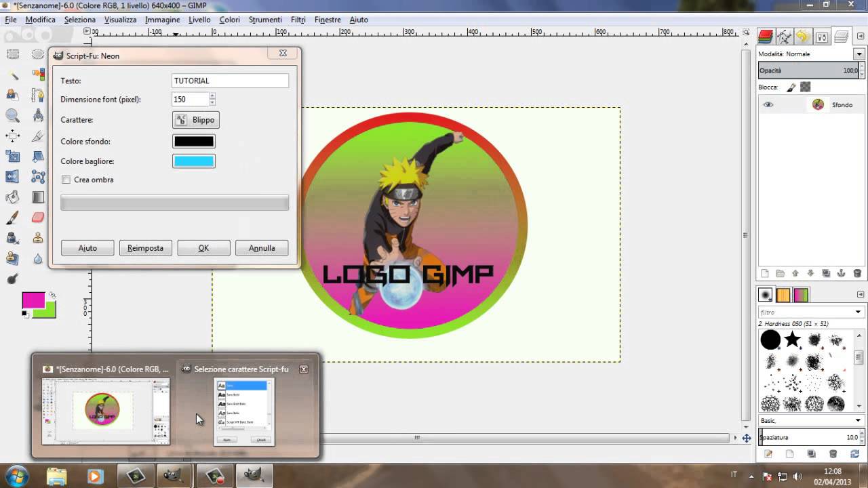
Task: Switch to the Patterns tab
Action: click(x=783, y=295)
